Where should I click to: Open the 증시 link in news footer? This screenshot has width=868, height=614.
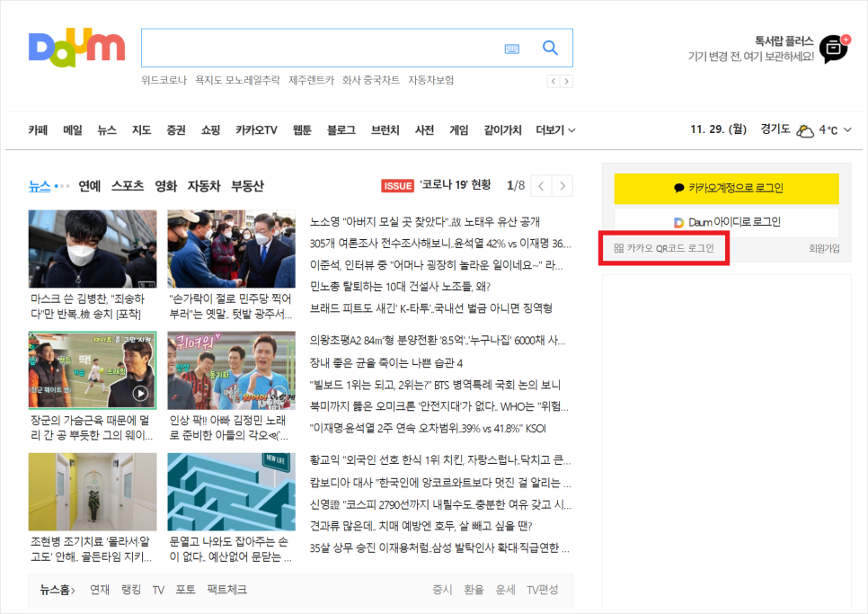(x=442, y=590)
